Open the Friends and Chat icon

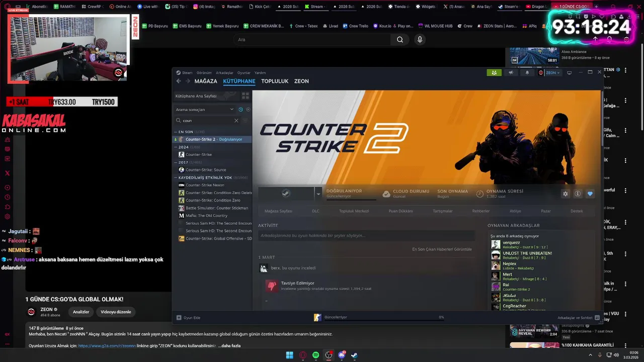[x=597, y=317]
